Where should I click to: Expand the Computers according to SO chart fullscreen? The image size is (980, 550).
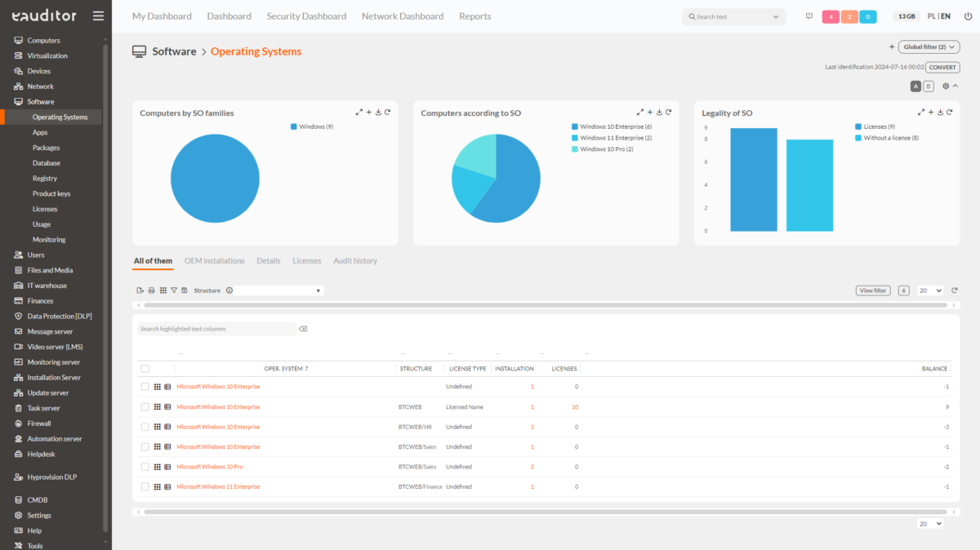click(640, 112)
